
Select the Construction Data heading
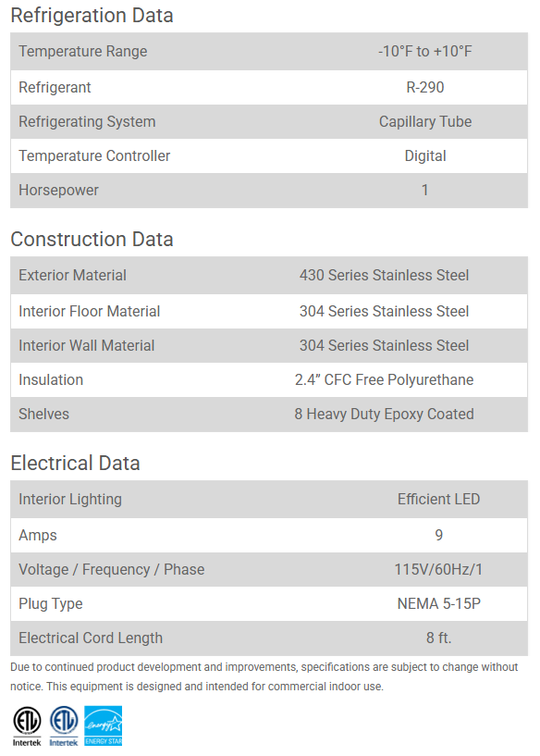(92, 239)
